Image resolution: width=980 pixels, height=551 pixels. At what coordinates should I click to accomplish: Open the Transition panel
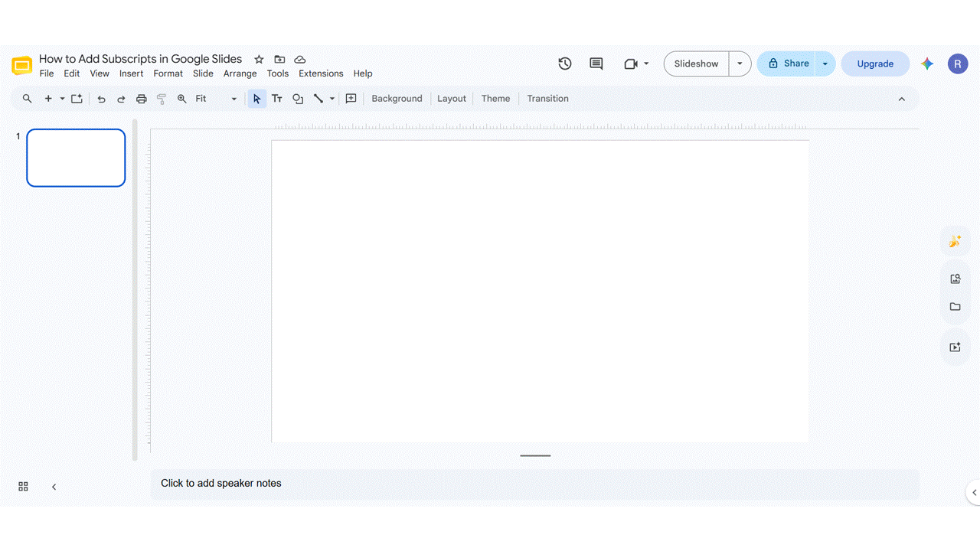coord(547,99)
